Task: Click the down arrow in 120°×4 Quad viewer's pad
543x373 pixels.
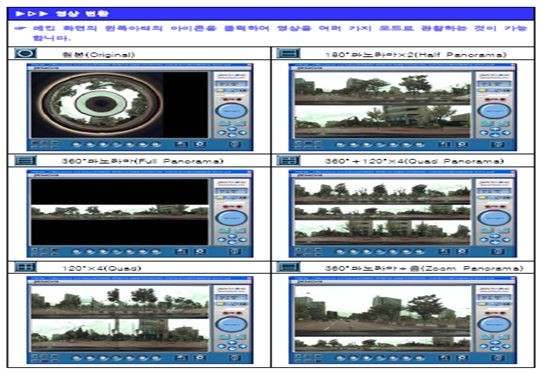Action: [232, 348]
